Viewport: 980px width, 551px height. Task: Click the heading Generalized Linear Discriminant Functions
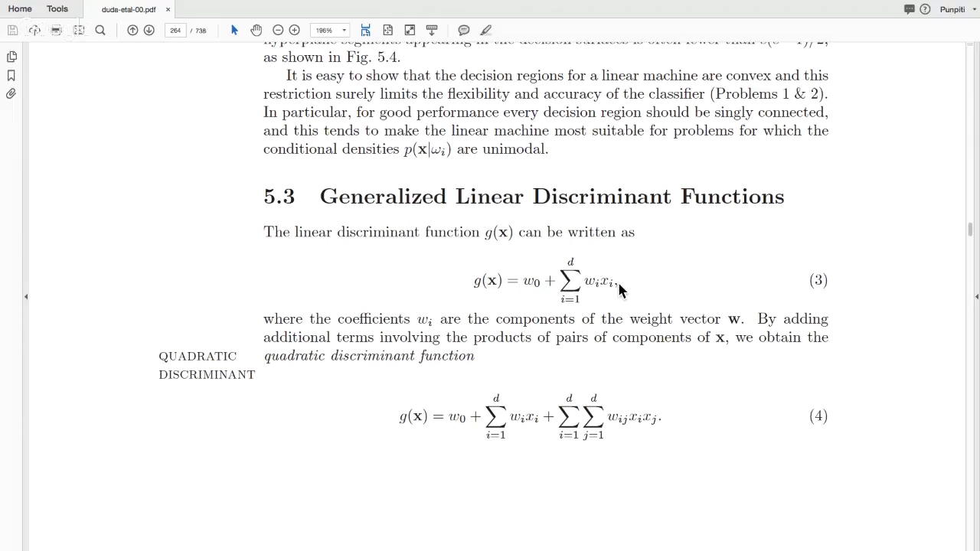[x=552, y=197]
